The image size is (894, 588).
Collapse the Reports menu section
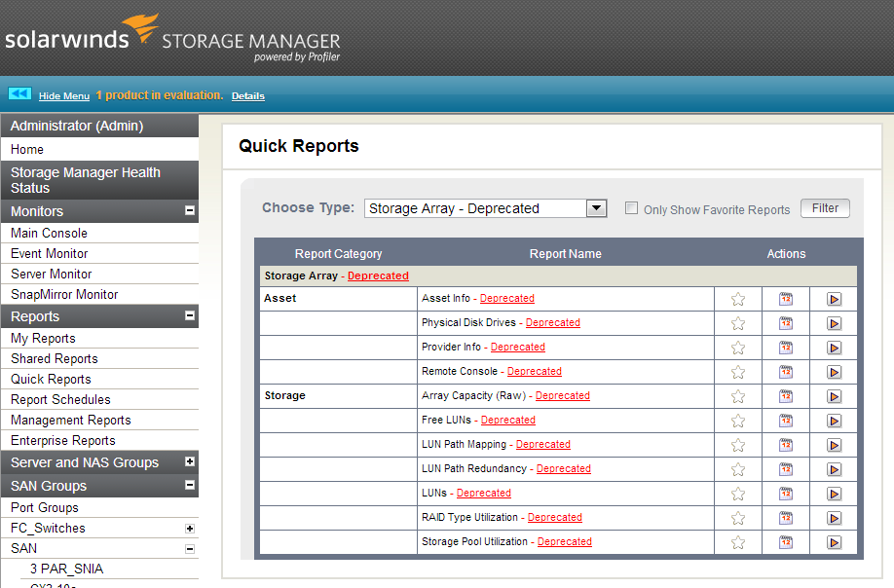(x=190, y=315)
